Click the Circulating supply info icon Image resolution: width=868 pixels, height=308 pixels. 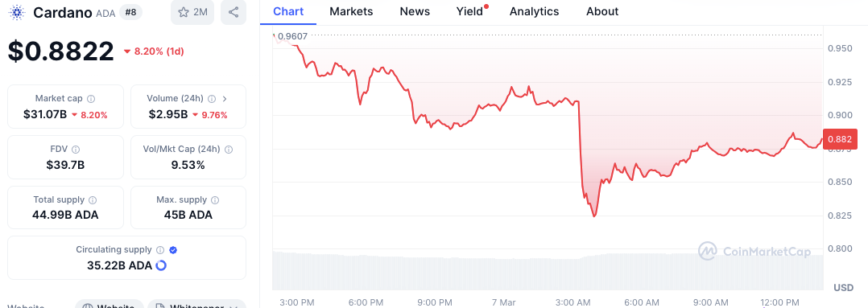click(160, 250)
